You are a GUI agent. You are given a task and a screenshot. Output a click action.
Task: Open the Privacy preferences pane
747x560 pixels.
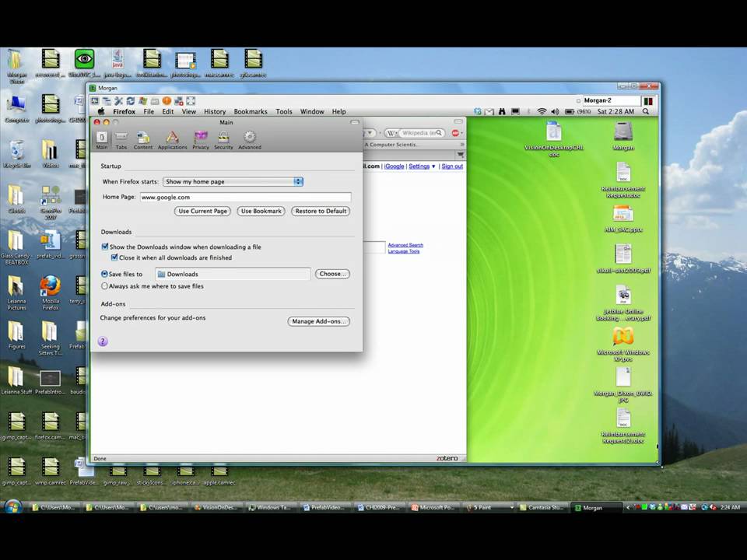(201, 139)
